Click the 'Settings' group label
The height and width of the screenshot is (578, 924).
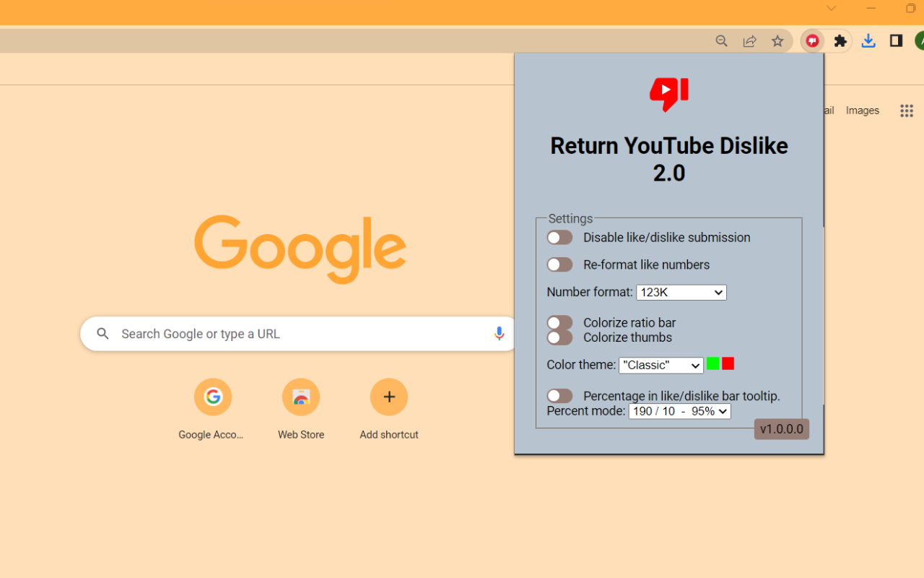click(570, 218)
